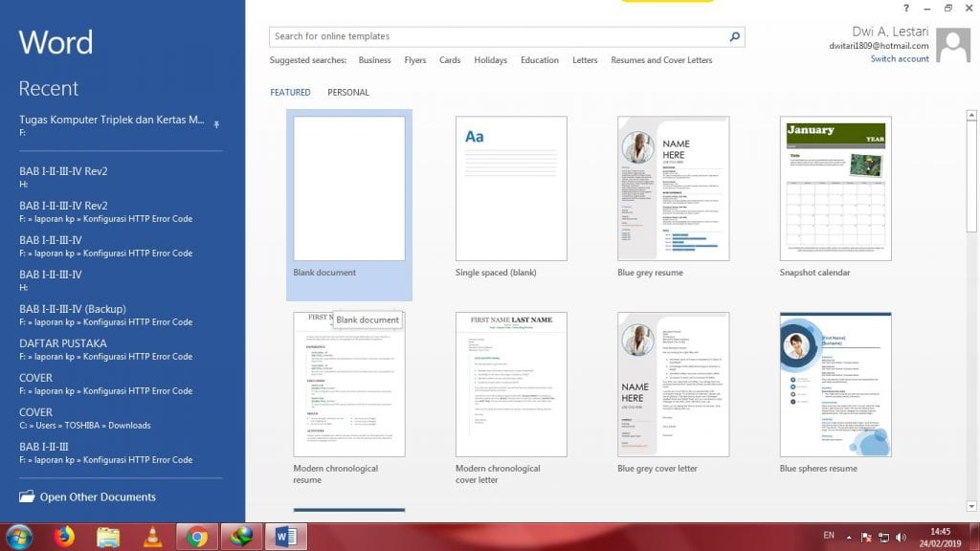
Task: Click the Windows Start button
Action: point(19,537)
